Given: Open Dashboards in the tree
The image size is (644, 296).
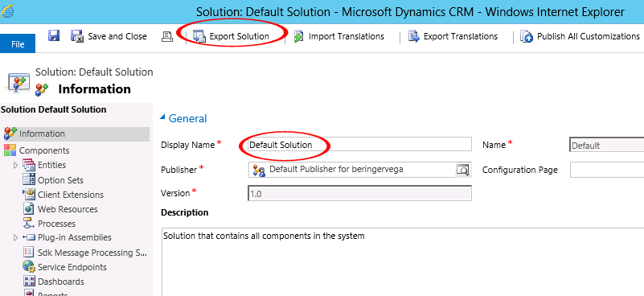Looking at the screenshot, I should [61, 282].
